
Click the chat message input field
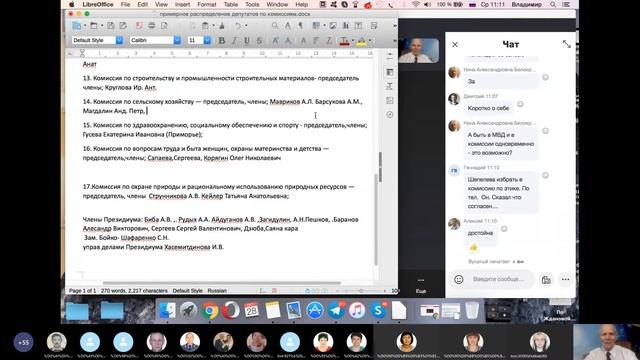point(498,279)
